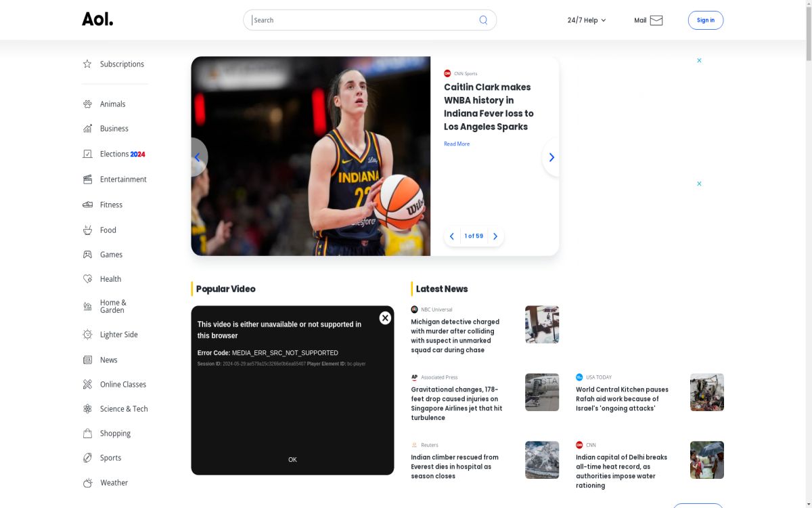
Task: Click Read More on Caitlin Clark story
Action: (457, 144)
